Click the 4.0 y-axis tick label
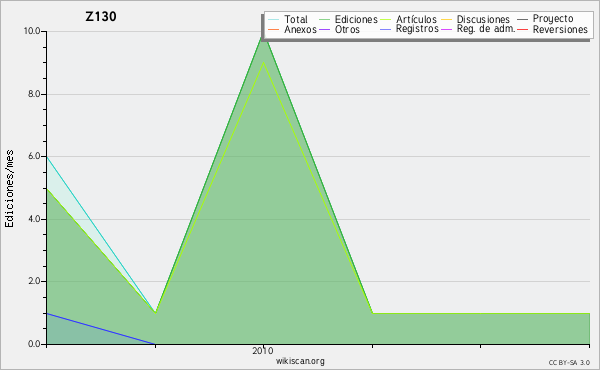Viewport: 600px width, 370px height. [34, 219]
